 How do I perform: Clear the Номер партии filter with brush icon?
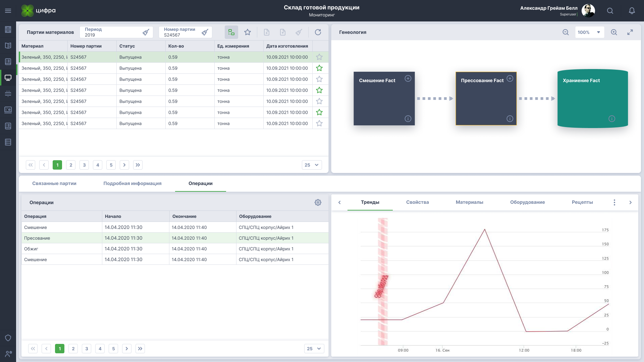[205, 32]
